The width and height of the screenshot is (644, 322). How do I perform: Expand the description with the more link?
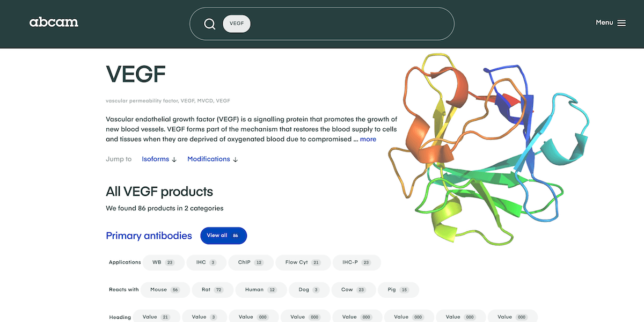(x=368, y=139)
